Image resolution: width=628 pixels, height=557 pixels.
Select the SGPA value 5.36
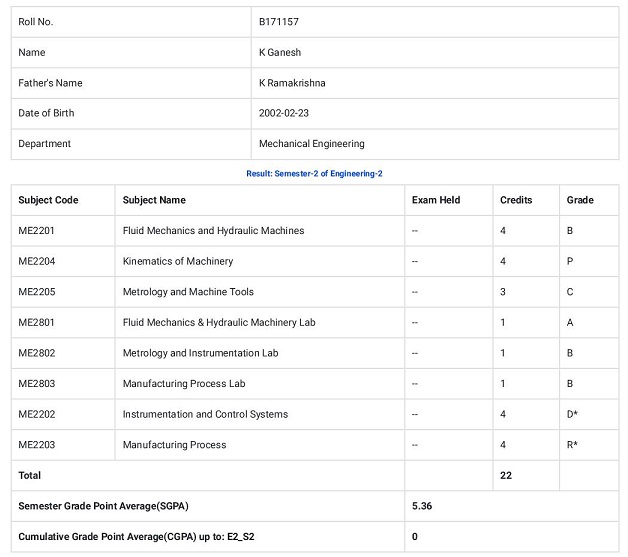(422, 506)
